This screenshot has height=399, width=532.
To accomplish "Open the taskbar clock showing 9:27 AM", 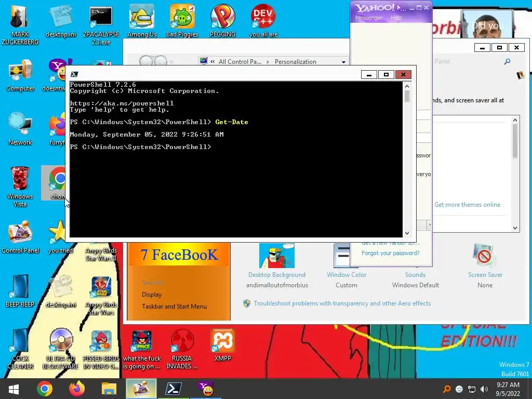I will [508, 389].
